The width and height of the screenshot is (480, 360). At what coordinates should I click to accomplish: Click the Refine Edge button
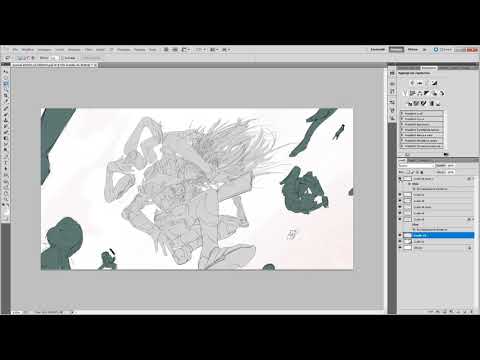tap(91, 58)
